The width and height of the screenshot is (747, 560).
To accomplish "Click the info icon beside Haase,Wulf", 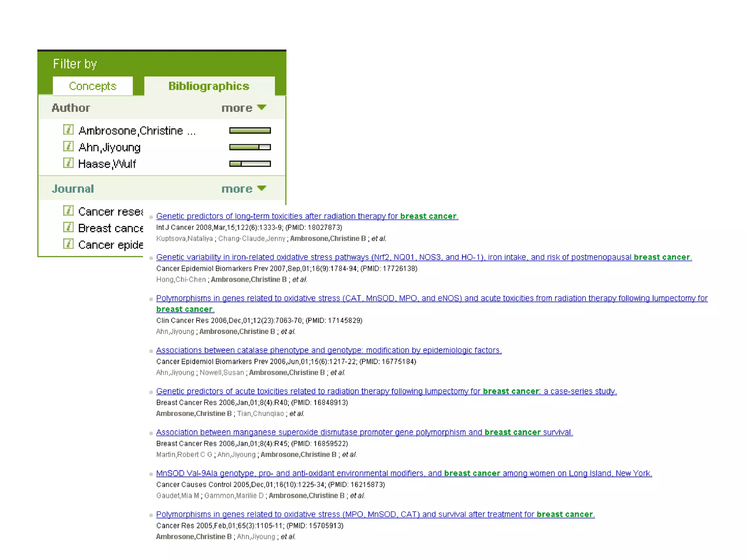I will tap(68, 163).
